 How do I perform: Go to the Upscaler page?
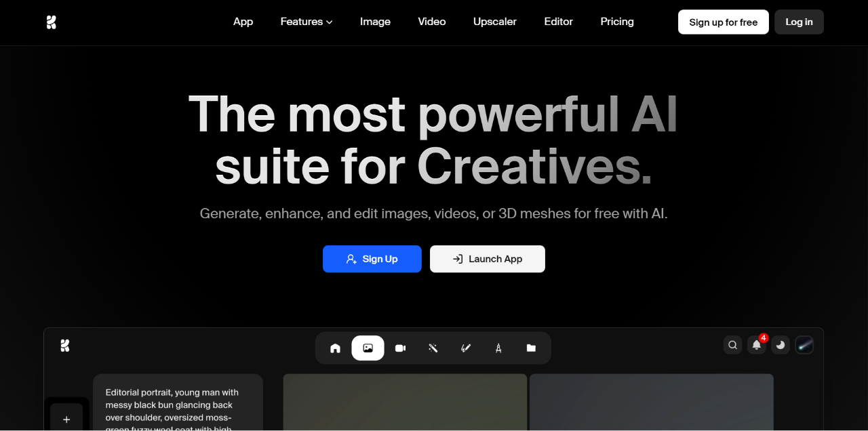[494, 22]
